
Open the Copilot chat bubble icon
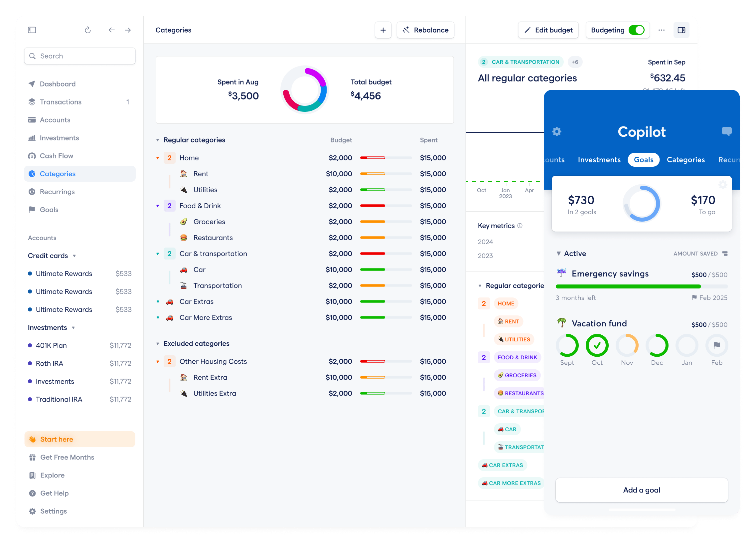coord(726,131)
